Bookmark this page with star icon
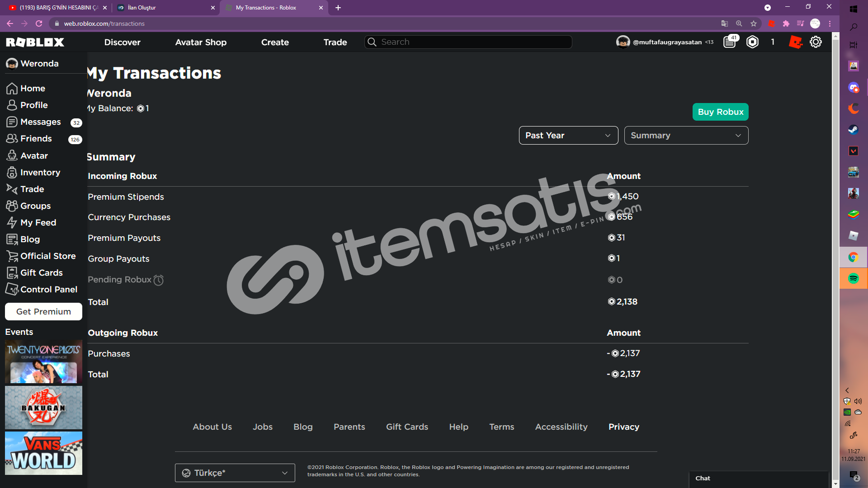 pyautogui.click(x=754, y=23)
